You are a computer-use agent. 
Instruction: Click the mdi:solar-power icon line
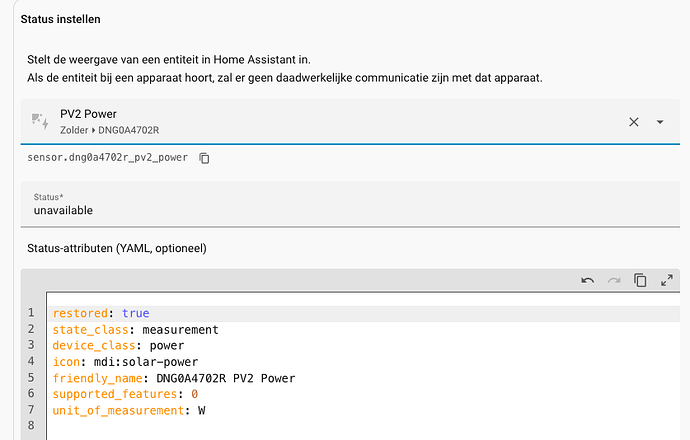tap(125, 361)
